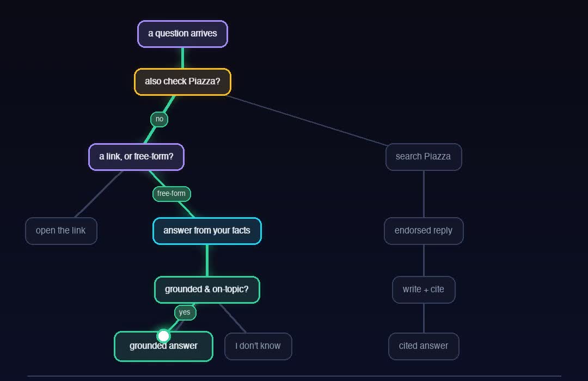The image size is (588, 381).
Task: Open the "write + cite" node
Action: 424,290
